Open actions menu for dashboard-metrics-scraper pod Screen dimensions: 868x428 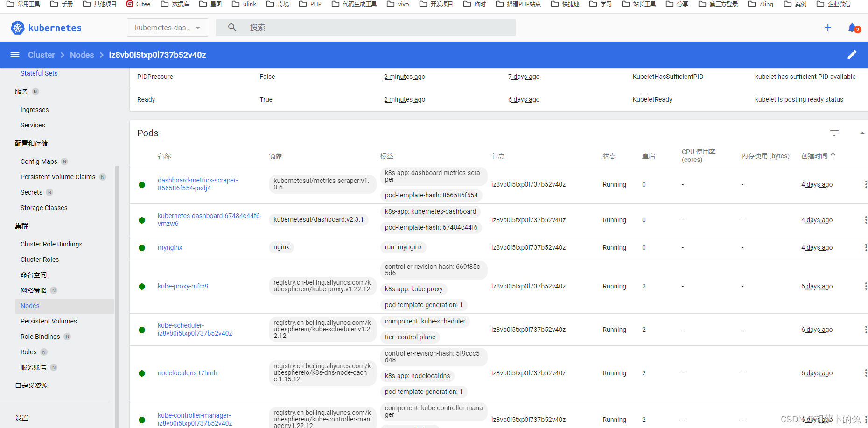click(866, 184)
